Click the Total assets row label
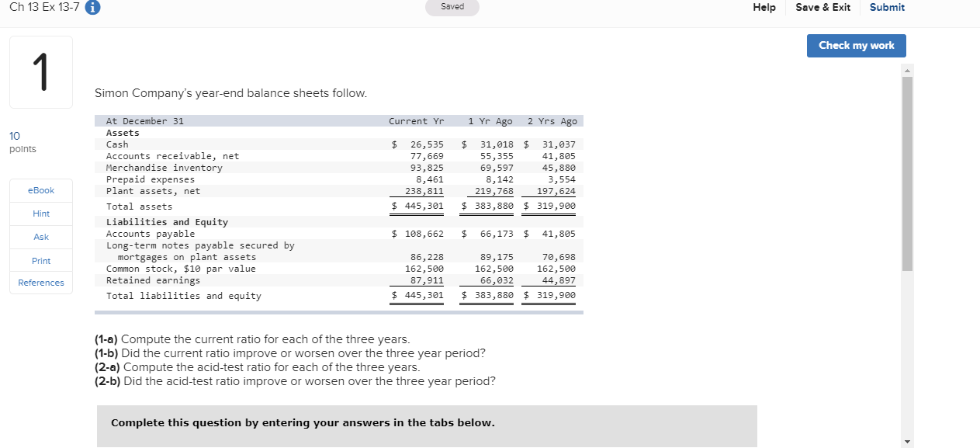The height and width of the screenshot is (448, 980). coord(139,207)
